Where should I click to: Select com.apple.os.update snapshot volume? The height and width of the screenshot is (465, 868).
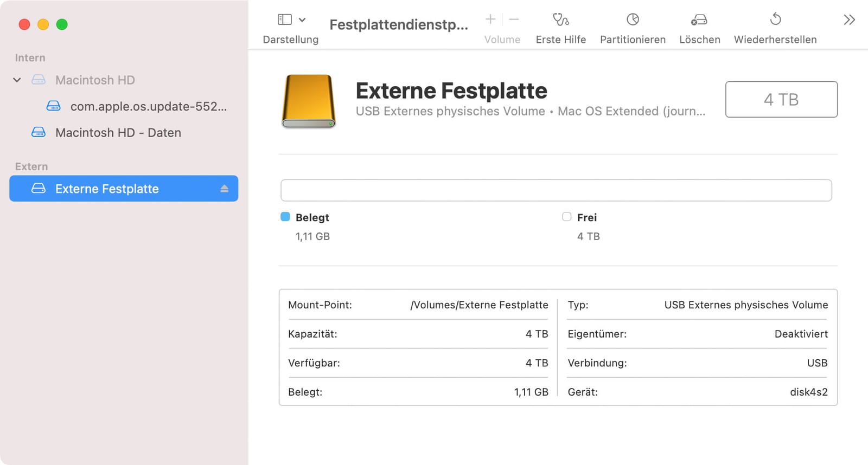pos(149,106)
